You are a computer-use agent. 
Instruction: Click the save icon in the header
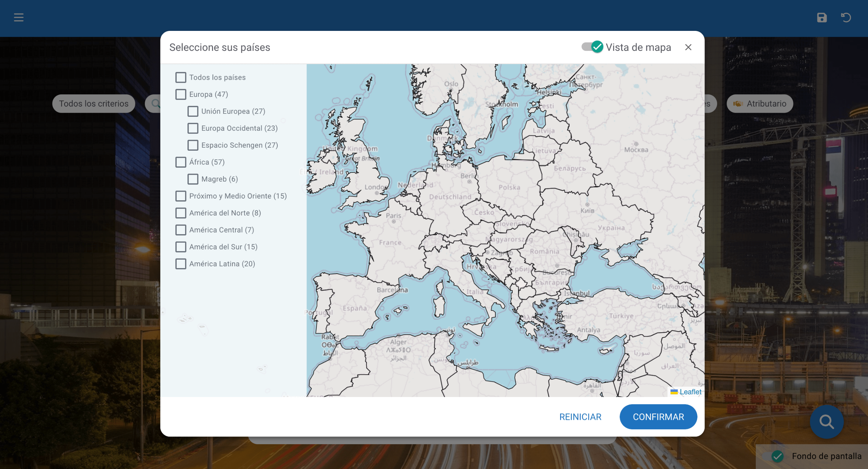[822, 17]
